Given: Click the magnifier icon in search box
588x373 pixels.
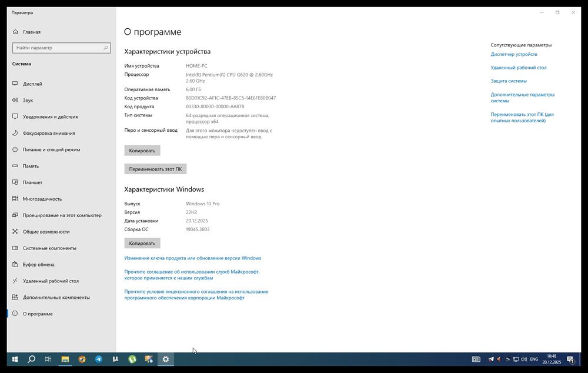Looking at the screenshot, I should click(106, 48).
